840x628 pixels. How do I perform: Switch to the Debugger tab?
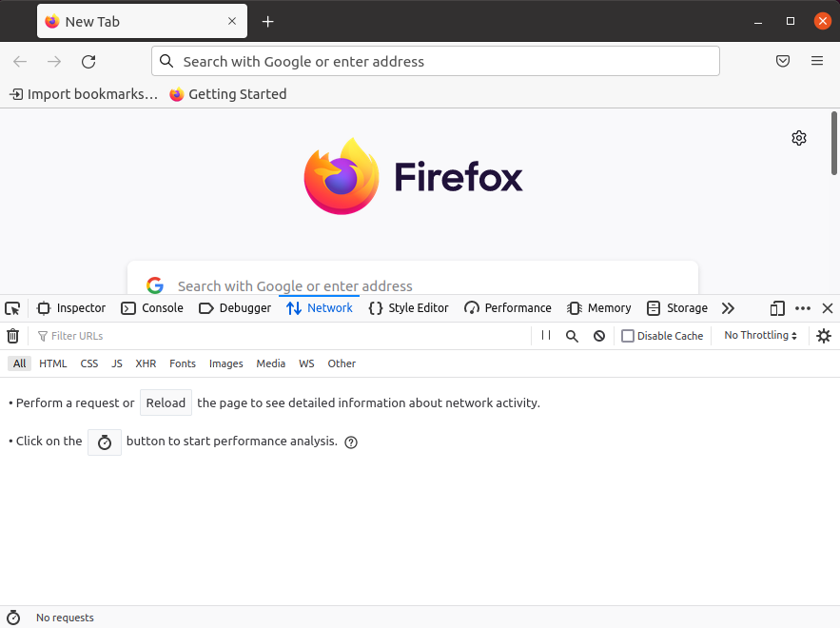coord(235,308)
